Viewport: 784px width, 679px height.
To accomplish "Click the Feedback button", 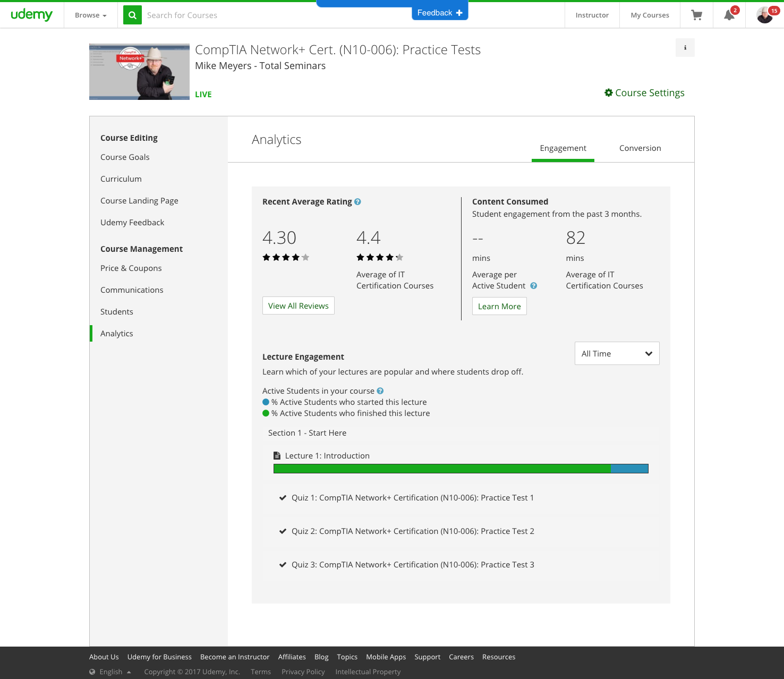I will click(440, 13).
